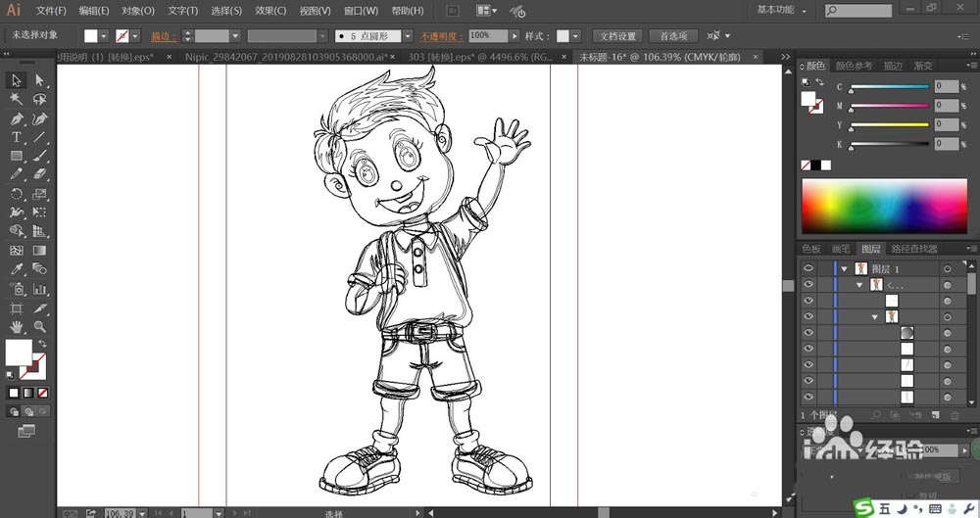Select the Magic Wand tool

[17, 99]
